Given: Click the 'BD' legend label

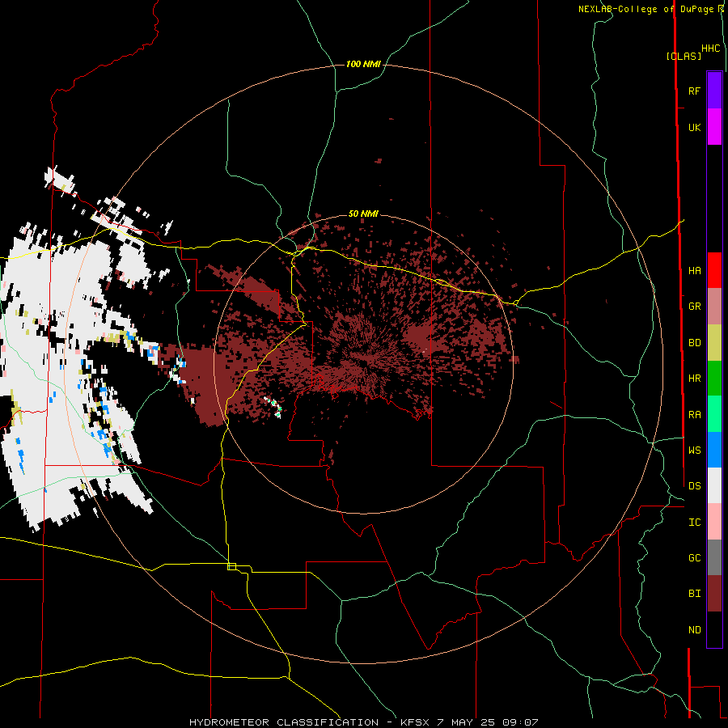Looking at the screenshot, I should [694, 342].
